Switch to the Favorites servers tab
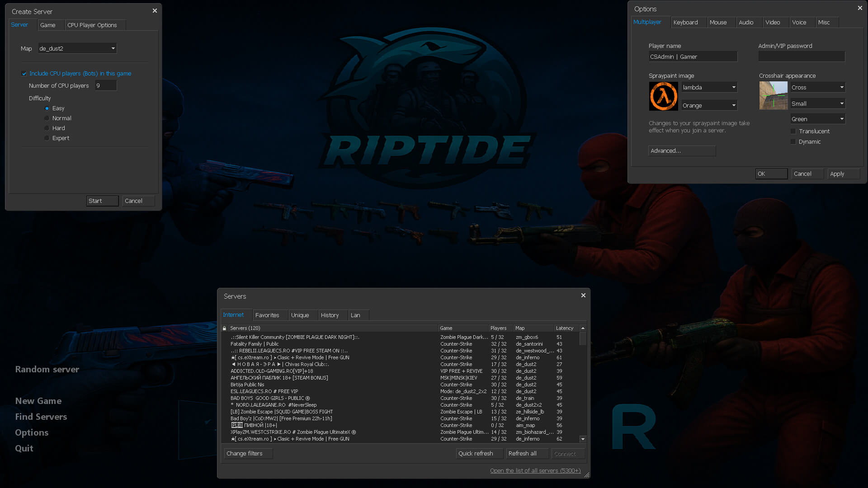The height and width of the screenshot is (488, 868). pos(267,315)
